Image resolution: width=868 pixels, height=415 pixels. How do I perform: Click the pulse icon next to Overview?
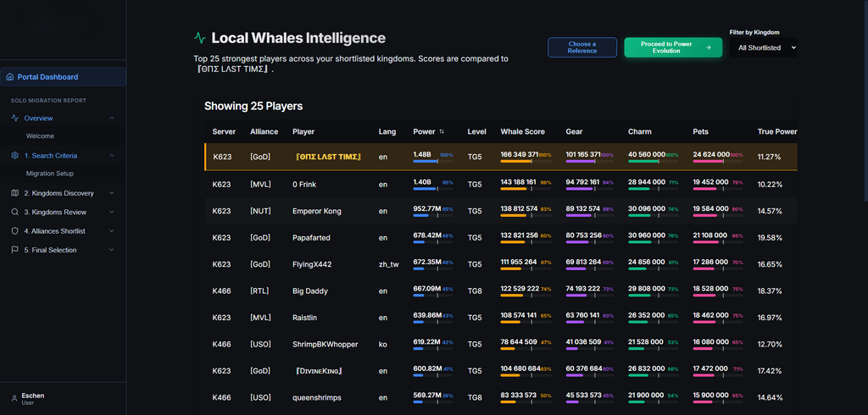tap(15, 118)
